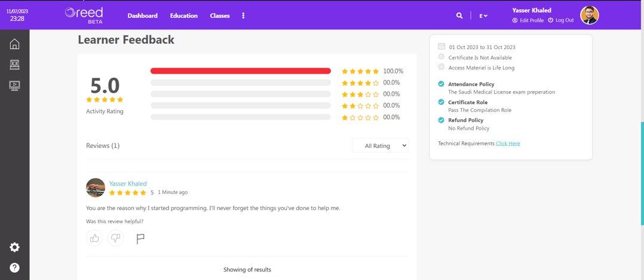Viewport: 644px width, 280px height.
Task: Open user profile avatar in header
Action: pyautogui.click(x=590, y=15)
